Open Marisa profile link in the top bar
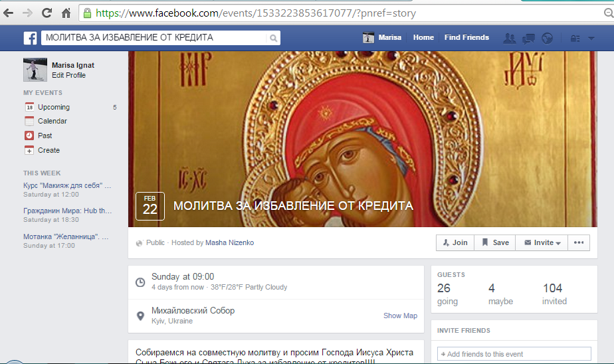 [x=389, y=38]
